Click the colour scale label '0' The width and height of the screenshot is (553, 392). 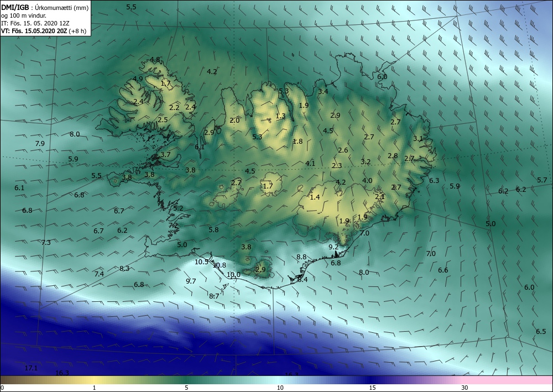[2, 388]
